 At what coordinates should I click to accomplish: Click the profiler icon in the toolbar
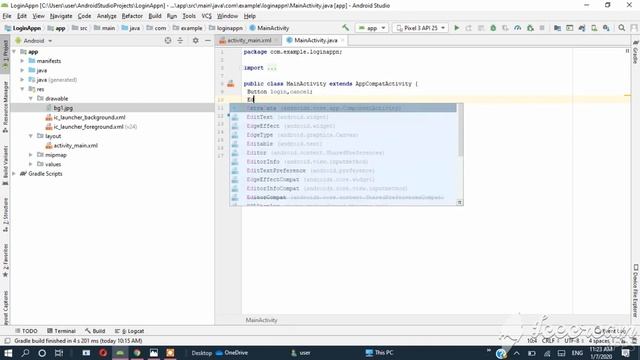(x=518, y=28)
